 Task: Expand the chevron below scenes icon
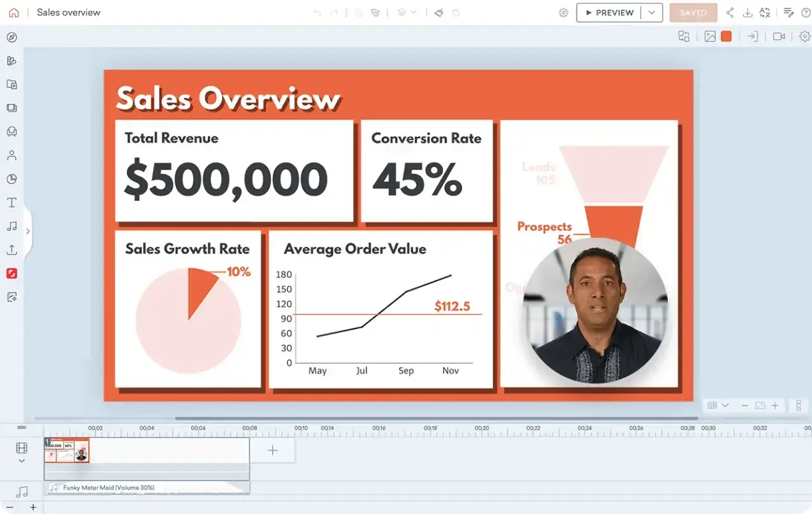click(22, 460)
